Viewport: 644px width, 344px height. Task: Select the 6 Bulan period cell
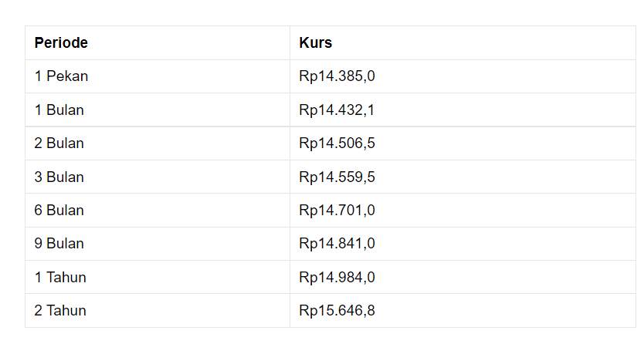pyautogui.click(x=158, y=211)
